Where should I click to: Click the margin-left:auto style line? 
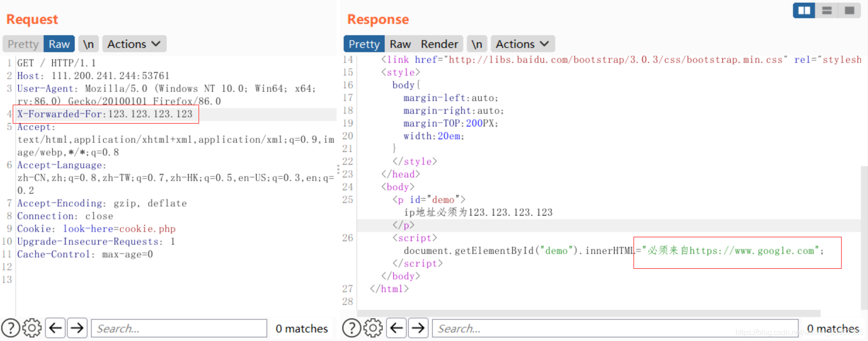(x=451, y=98)
